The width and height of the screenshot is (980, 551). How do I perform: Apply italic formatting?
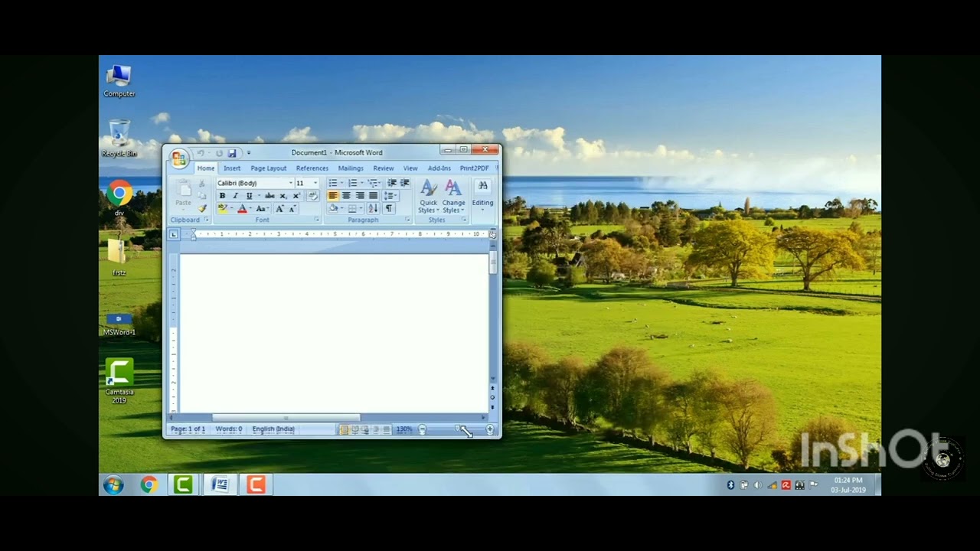pos(235,195)
